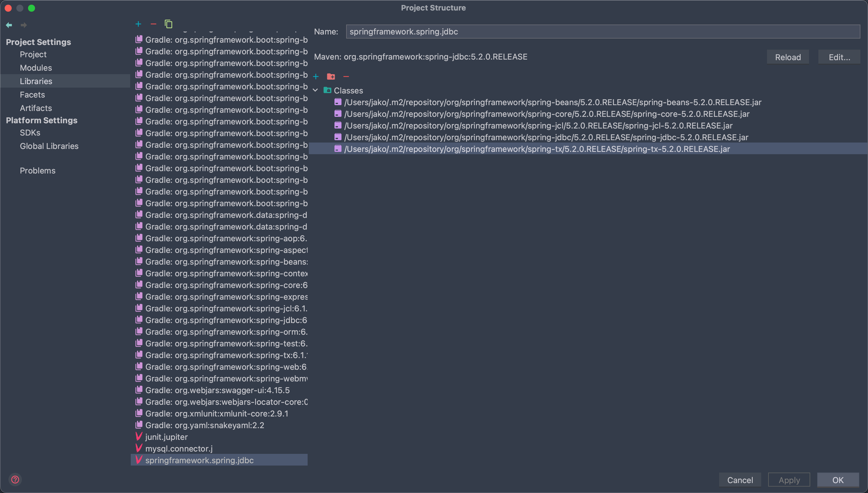Select the mysql.connector.j library

[179, 449]
